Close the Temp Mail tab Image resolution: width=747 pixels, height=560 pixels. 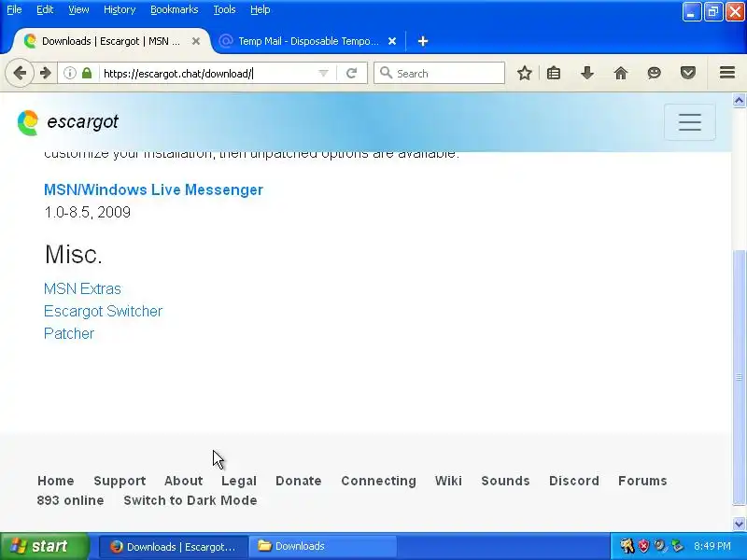pos(392,41)
